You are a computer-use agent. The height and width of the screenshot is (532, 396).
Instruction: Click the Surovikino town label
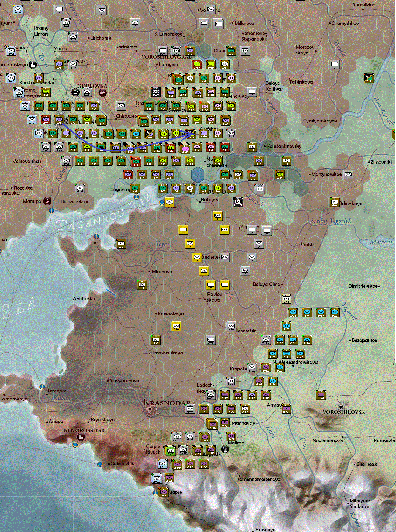pos(364,5)
